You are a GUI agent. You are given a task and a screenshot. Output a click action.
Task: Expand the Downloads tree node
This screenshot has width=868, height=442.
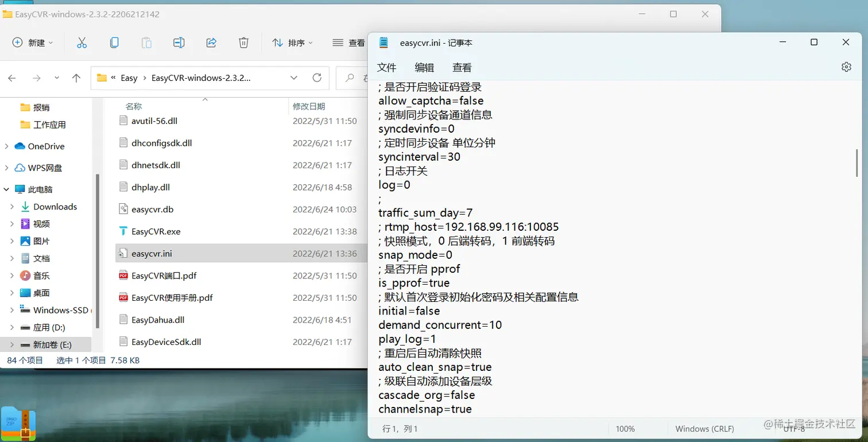click(x=12, y=207)
